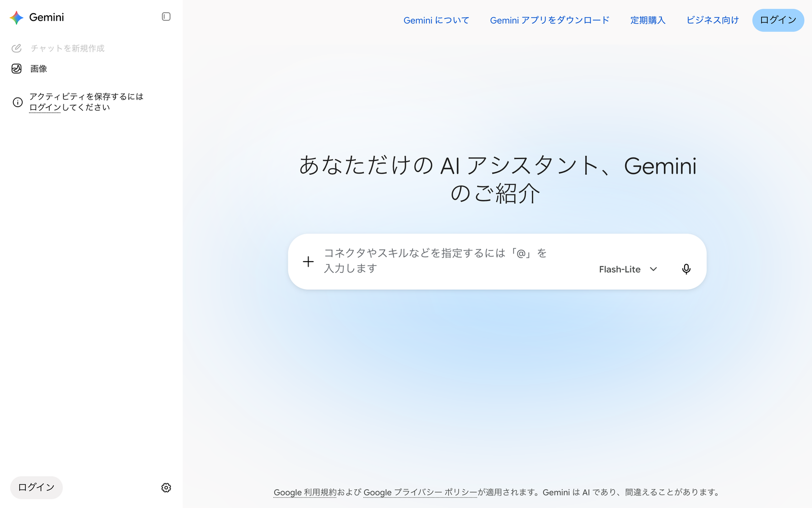The image size is (812, 508).
Task: Expand the Flash-Lite model selector dropdown
Action: [x=628, y=269]
